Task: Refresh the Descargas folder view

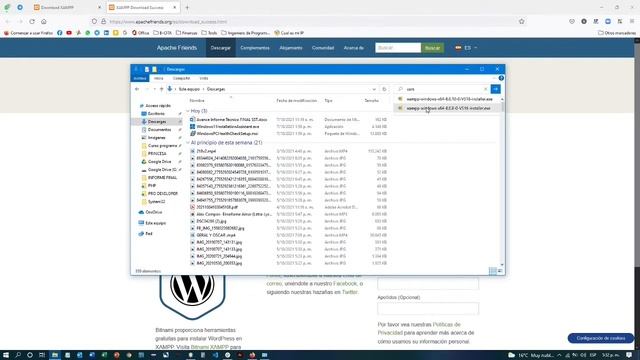Action: pyautogui.click(x=384, y=89)
